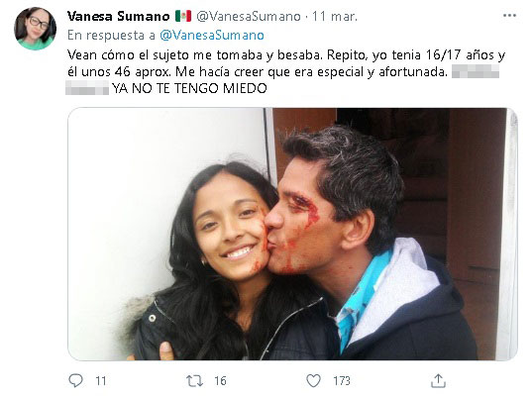Click the tweet text starting 'Vean cómo'
This screenshot has width=532, height=397.
tap(286, 71)
